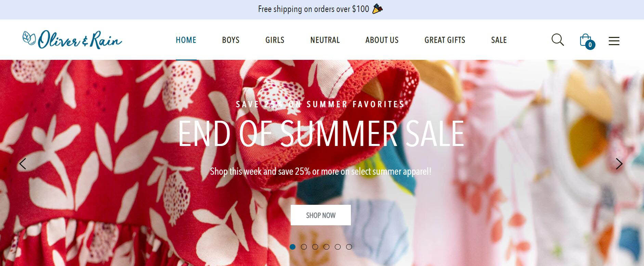Open the GREAT GIFTS menu item
Viewport: 644px width, 266px height.
point(445,40)
